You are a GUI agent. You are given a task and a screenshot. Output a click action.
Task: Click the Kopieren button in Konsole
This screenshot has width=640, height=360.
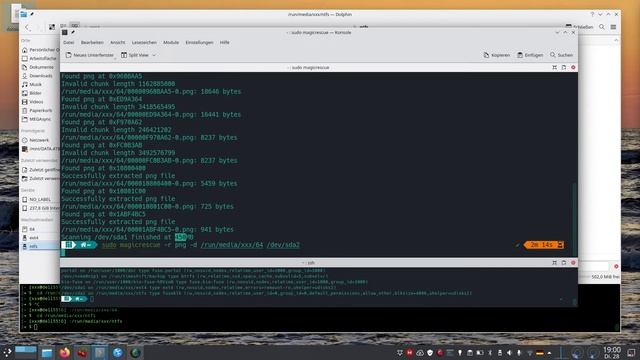coord(497,55)
